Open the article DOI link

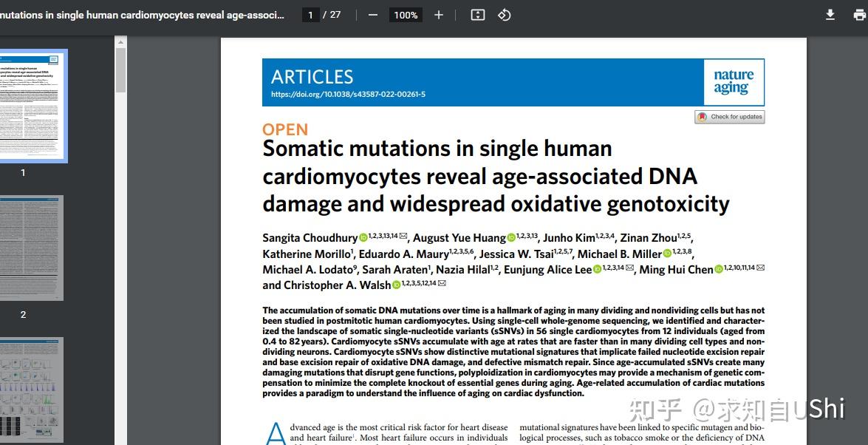tap(348, 94)
